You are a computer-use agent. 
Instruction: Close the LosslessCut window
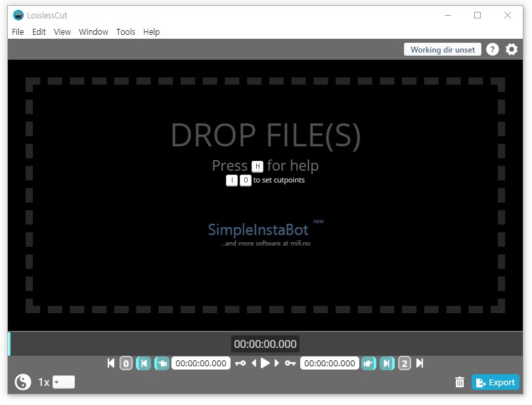point(508,15)
